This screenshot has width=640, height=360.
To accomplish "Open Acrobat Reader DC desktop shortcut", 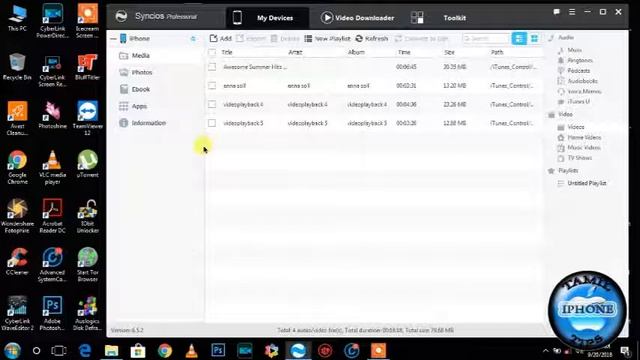I will click(x=52, y=216).
